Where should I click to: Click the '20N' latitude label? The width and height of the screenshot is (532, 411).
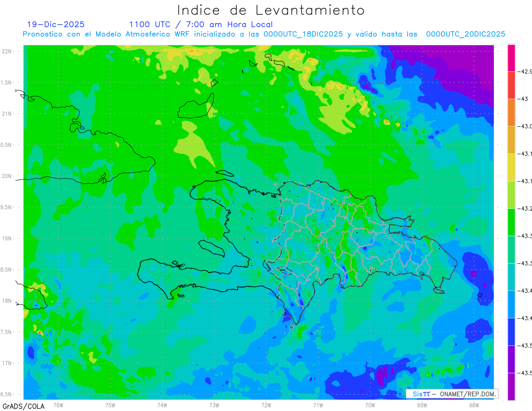pyautogui.click(x=8, y=176)
